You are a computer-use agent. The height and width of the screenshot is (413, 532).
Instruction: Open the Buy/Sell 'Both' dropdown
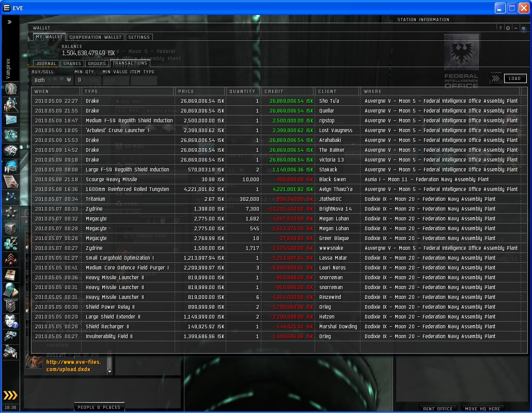53,80
